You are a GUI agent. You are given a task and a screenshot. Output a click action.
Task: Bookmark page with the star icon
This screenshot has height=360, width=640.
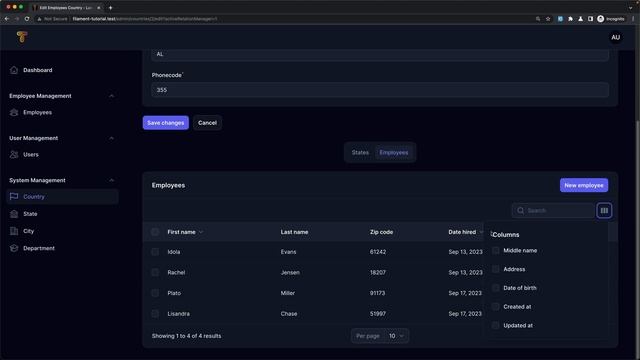(x=548, y=19)
